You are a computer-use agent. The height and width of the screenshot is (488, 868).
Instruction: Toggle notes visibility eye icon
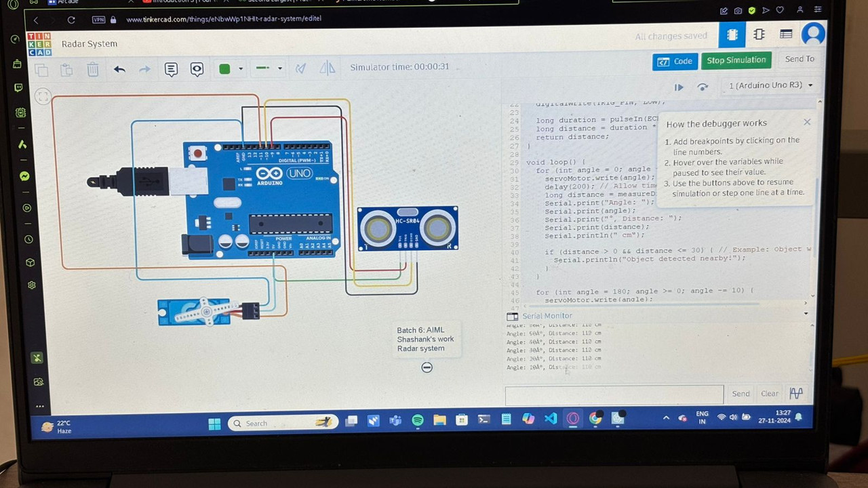coord(197,69)
